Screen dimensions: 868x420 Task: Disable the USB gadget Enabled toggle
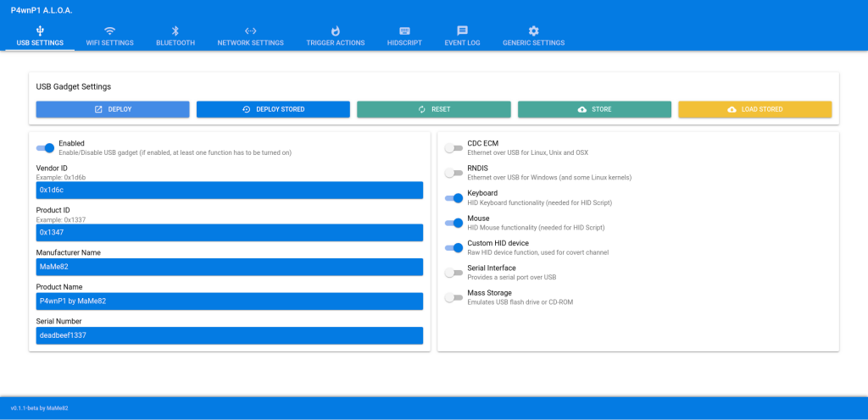point(45,148)
